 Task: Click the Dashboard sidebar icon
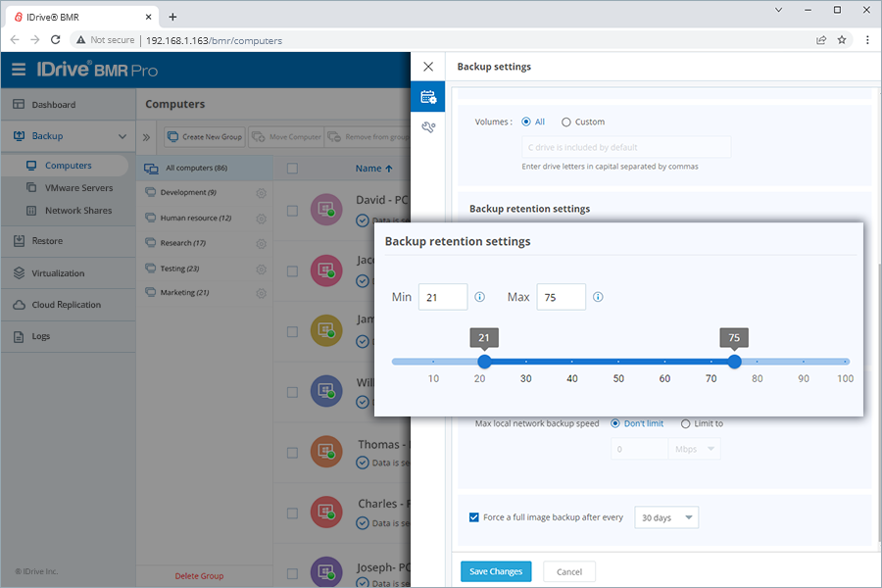pos(19,104)
